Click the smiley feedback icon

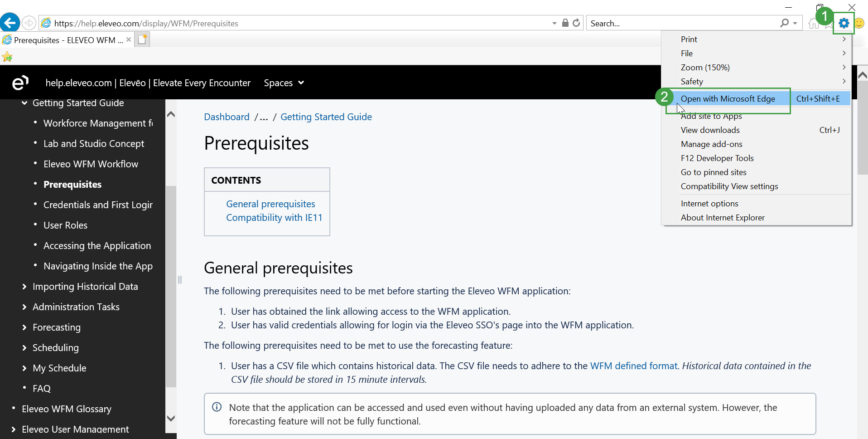point(859,23)
